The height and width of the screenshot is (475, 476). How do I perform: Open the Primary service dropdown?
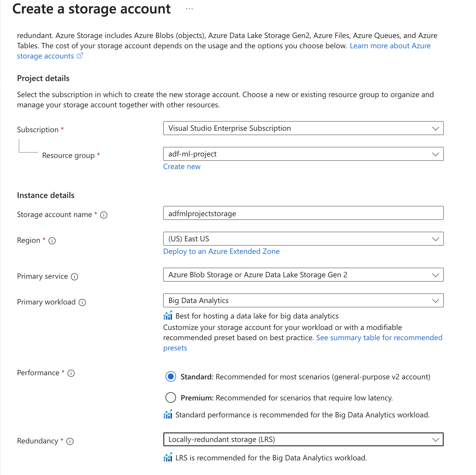[x=303, y=275]
